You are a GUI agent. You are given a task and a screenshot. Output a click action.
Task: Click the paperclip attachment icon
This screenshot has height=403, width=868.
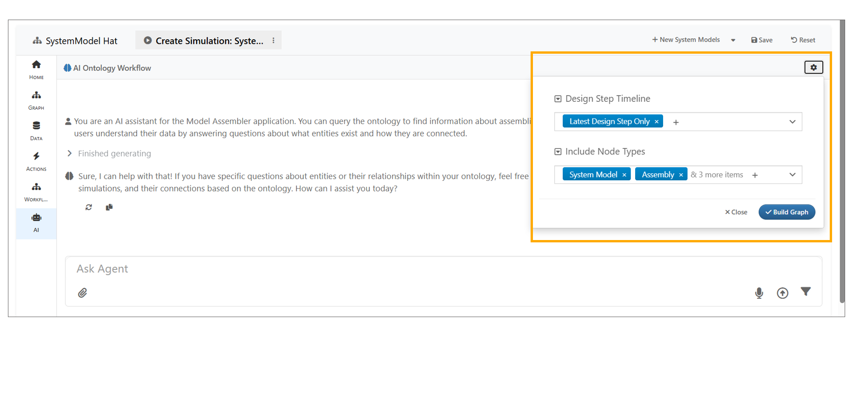point(83,293)
